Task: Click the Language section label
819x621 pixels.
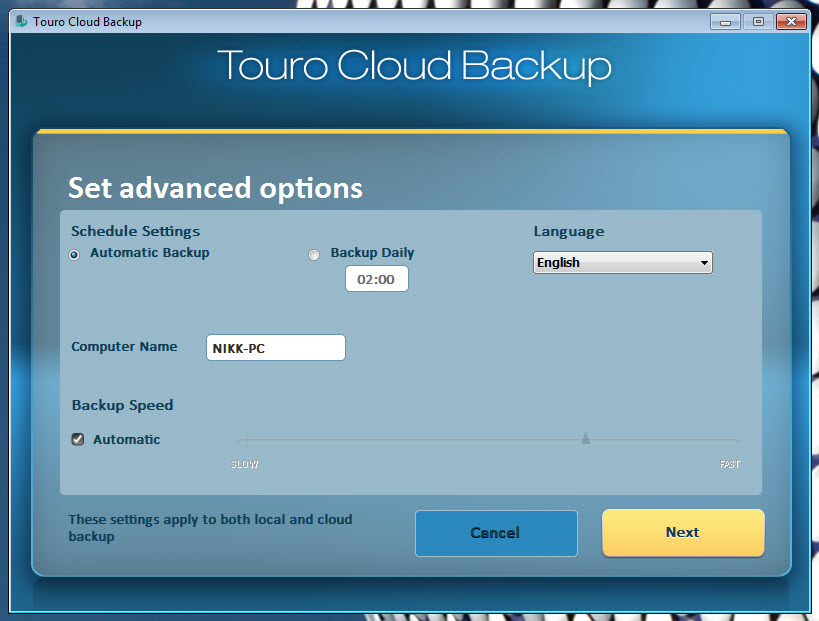Action: pos(569,231)
